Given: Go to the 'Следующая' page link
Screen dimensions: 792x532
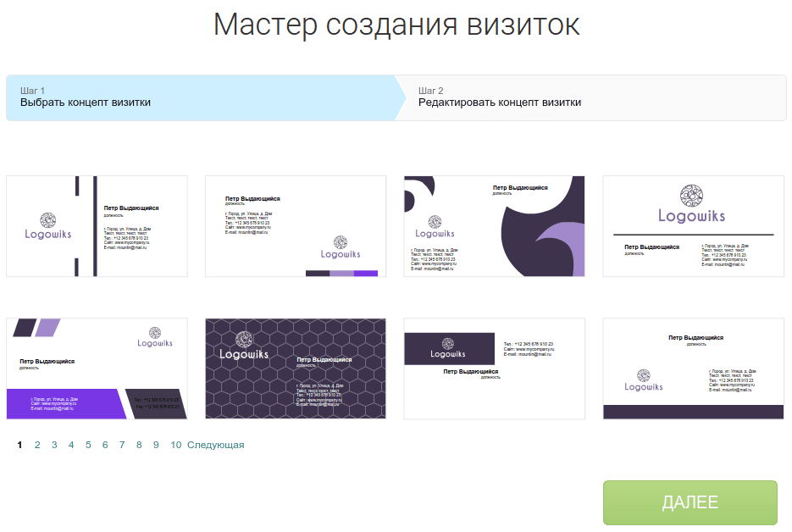Looking at the screenshot, I should (x=215, y=445).
